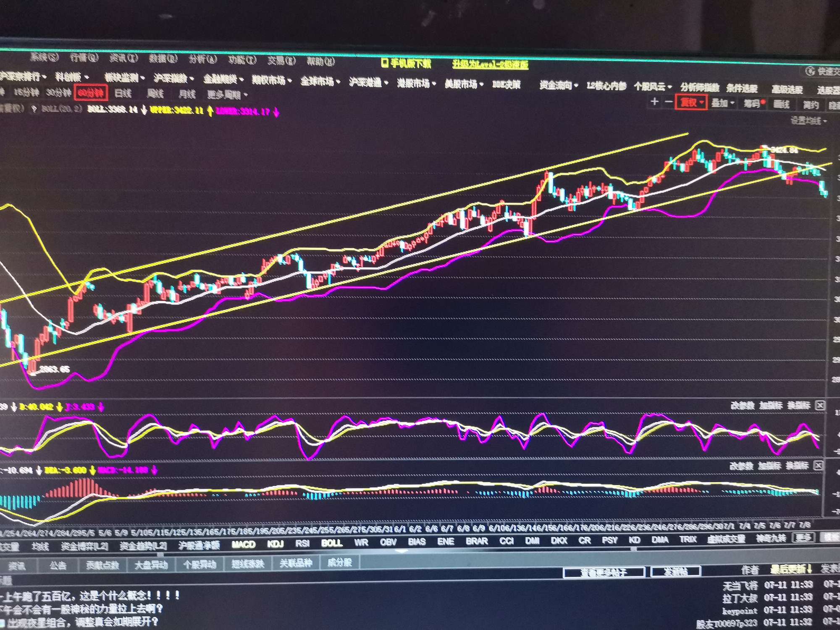Open the 交易 menu
Screen dimensions: 840x630
[x=282, y=60]
